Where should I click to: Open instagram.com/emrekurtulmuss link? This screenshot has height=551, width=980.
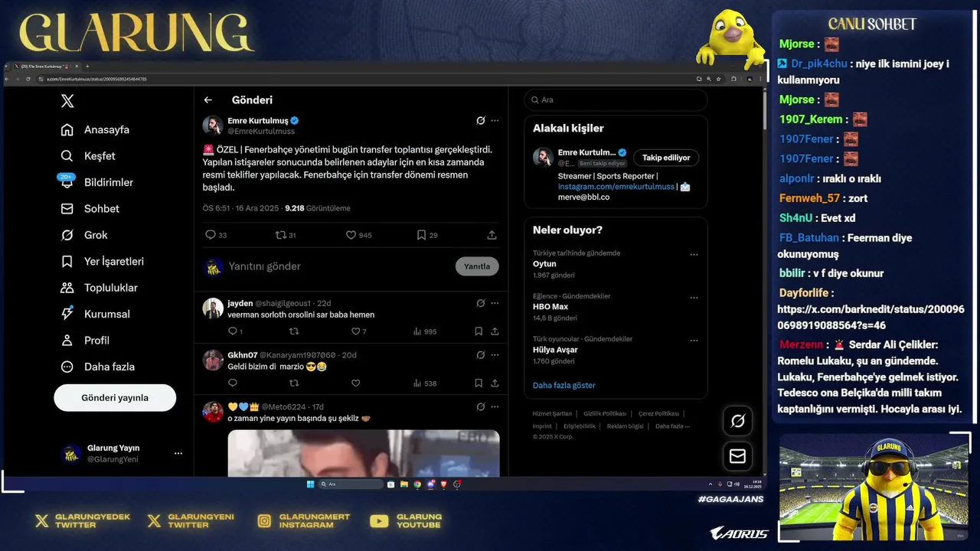coord(616,187)
